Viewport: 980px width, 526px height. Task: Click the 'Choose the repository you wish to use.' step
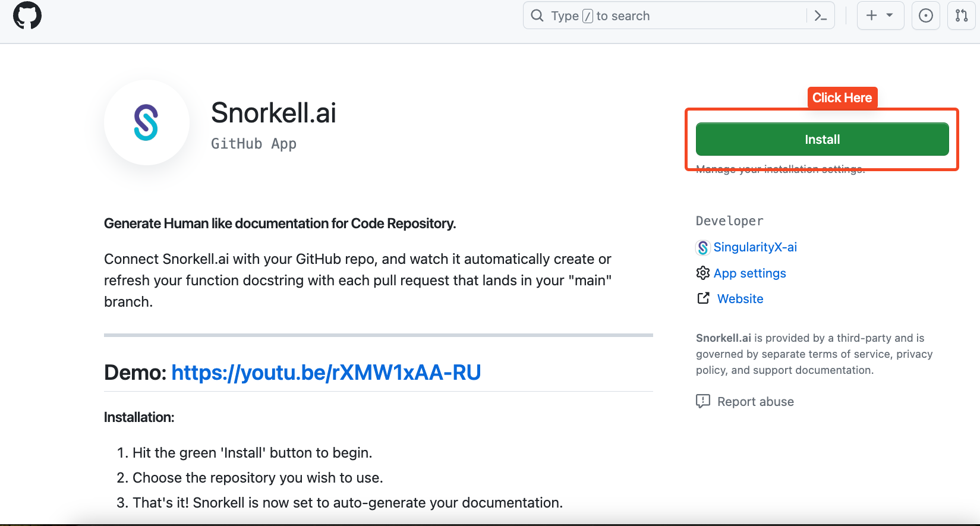pos(257,478)
